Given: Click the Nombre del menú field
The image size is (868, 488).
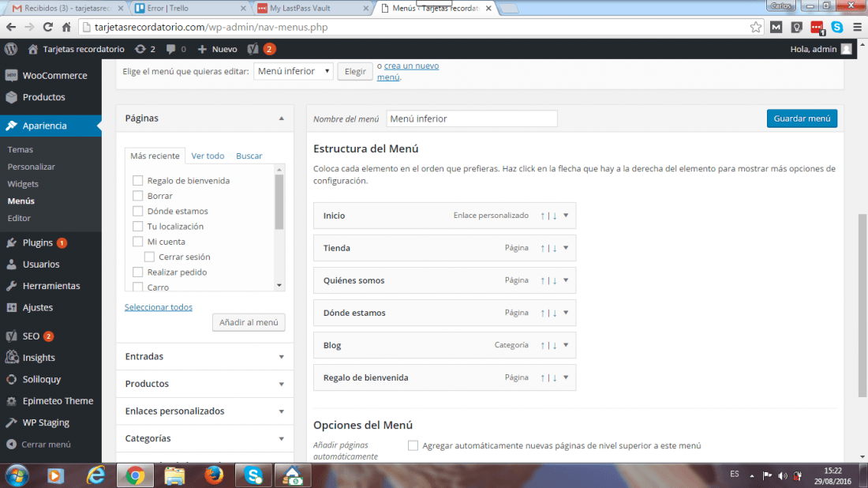Looking at the screenshot, I should click(472, 118).
